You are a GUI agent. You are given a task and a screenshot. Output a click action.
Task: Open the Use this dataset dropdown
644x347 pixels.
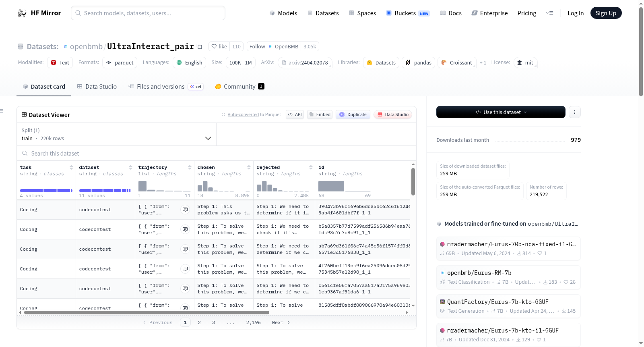click(x=501, y=112)
